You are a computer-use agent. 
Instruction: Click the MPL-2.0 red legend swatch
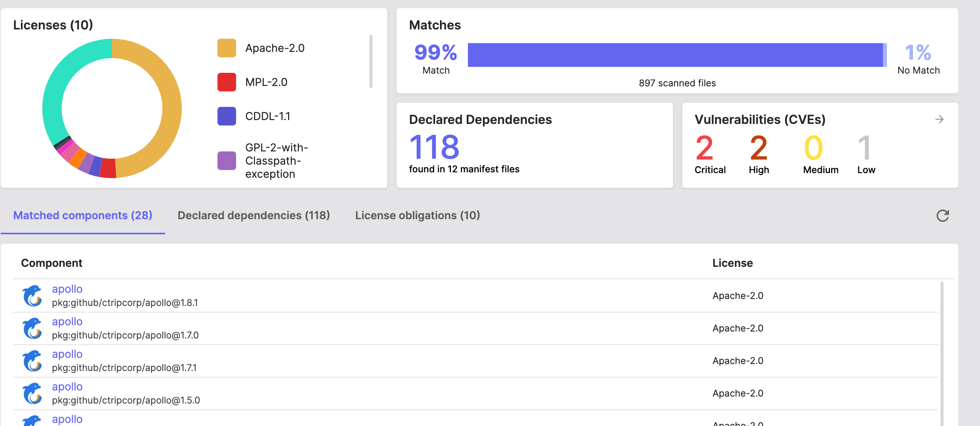227,82
